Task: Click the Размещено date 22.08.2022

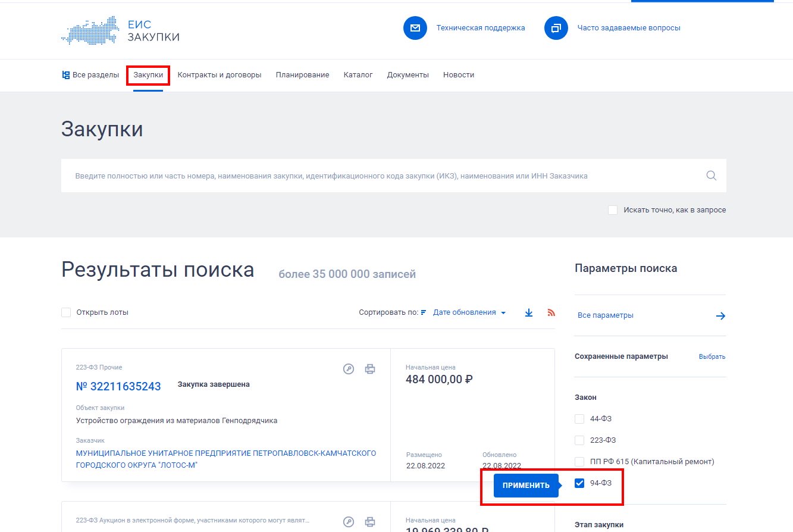Action: point(425,466)
